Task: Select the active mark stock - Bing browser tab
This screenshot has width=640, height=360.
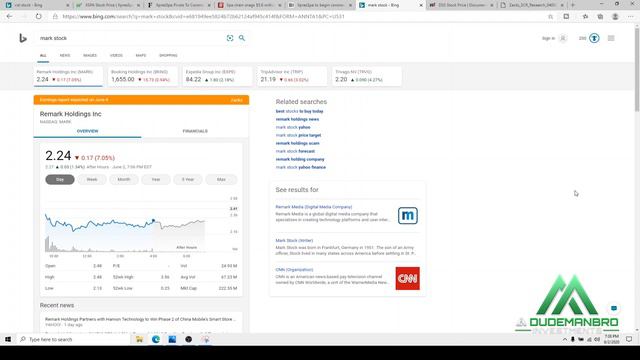Action: pos(390,5)
